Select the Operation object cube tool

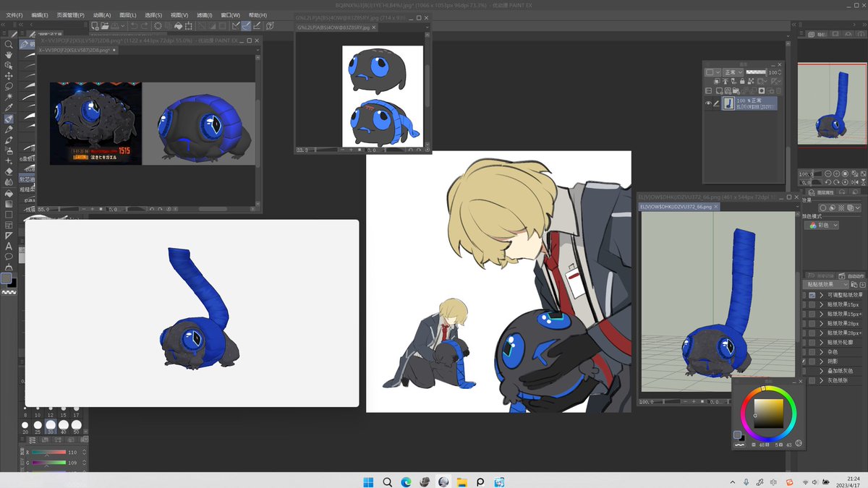[9, 65]
